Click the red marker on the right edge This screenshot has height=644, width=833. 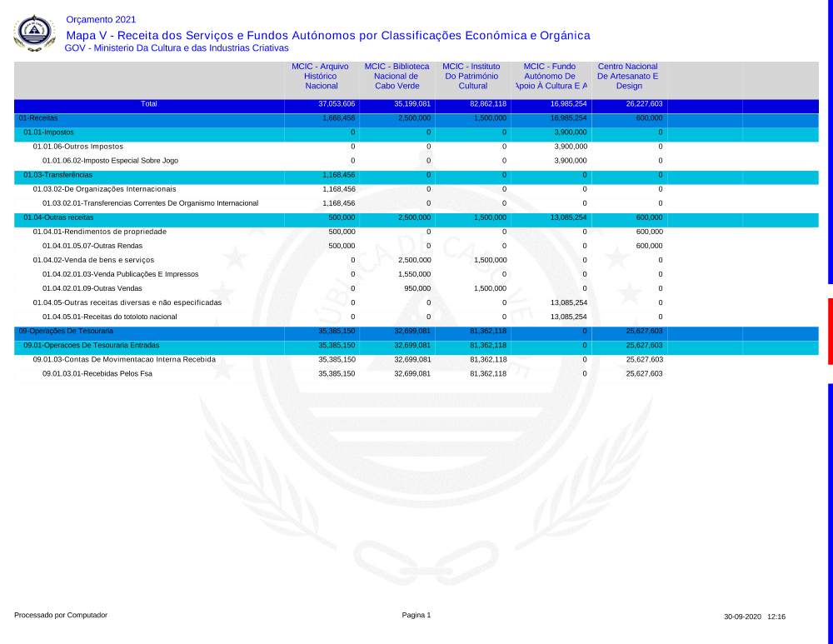tap(830, 331)
